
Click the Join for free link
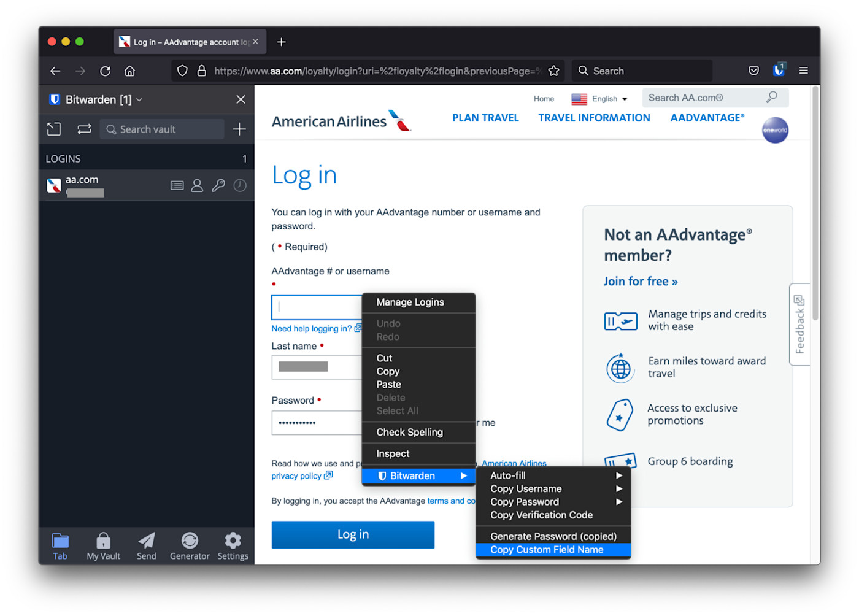pyautogui.click(x=640, y=281)
